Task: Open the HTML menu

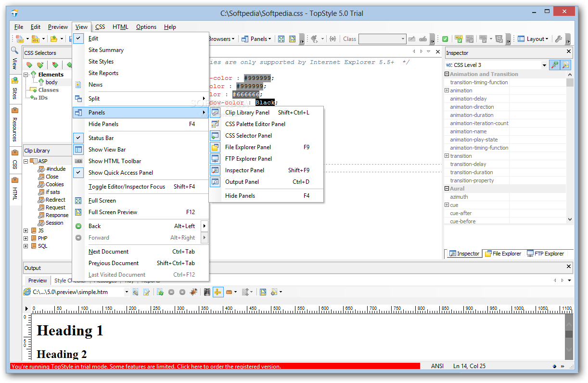Action: (120, 27)
